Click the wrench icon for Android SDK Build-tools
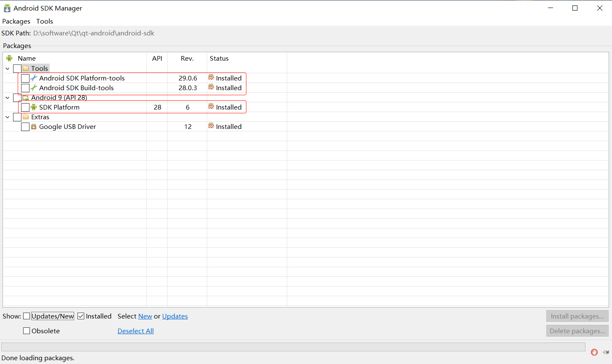Image resolution: width=612 pixels, height=364 pixels. pos(34,88)
